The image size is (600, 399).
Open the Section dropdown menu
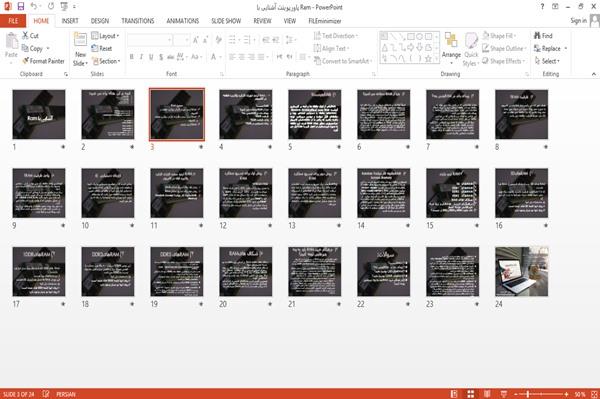(106, 61)
